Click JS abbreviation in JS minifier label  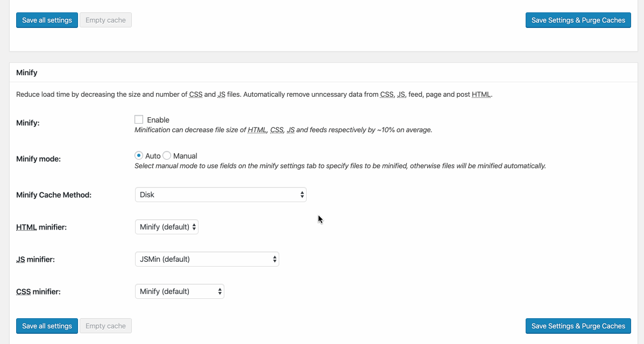click(x=21, y=260)
